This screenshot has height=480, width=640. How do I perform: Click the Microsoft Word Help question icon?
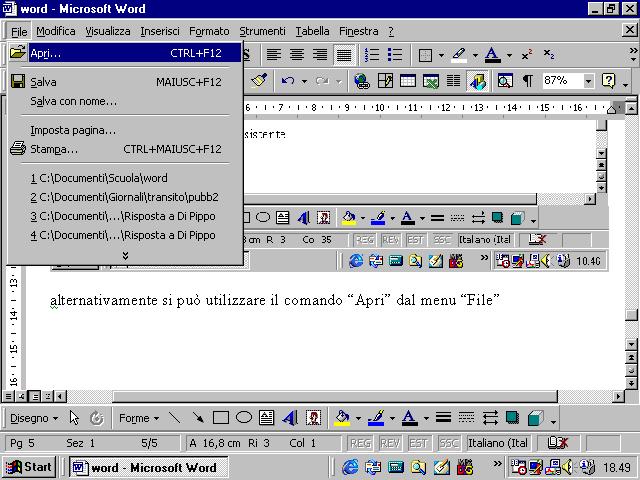tap(608, 81)
